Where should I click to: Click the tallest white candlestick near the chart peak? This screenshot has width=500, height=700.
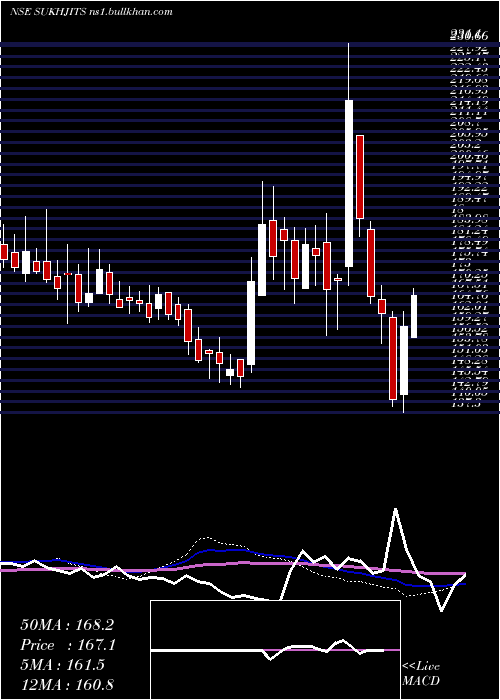coord(349,183)
